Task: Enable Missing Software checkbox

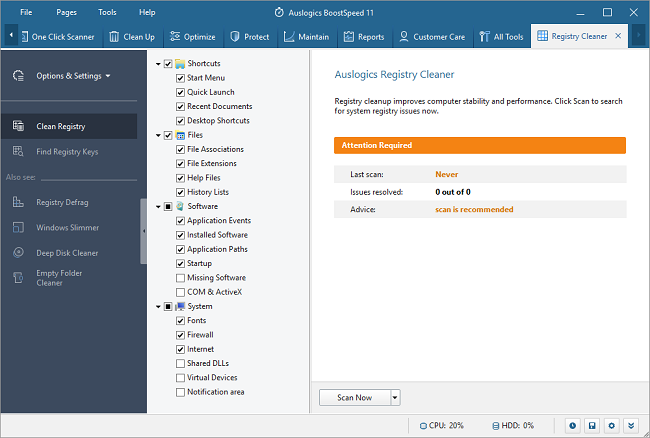Action: click(x=180, y=278)
